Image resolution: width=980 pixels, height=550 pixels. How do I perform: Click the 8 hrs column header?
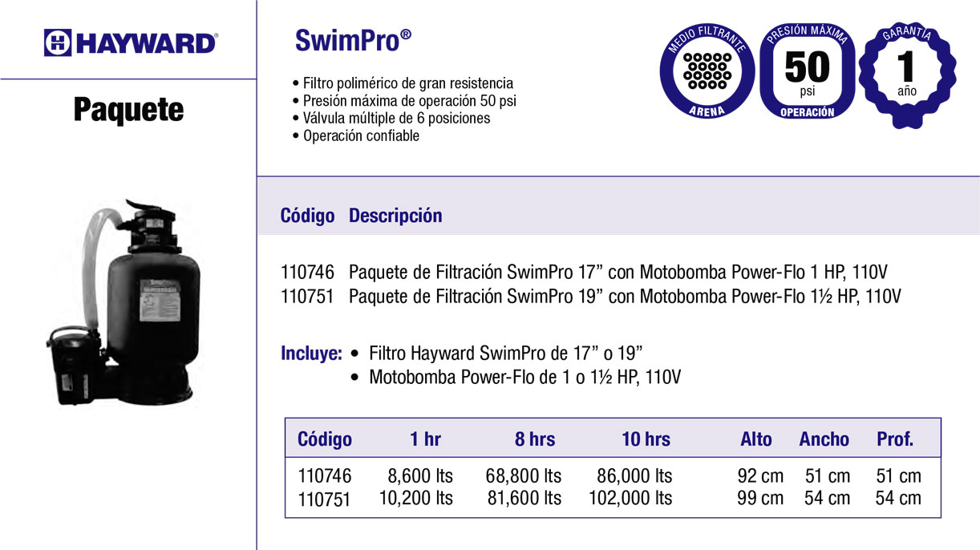(x=535, y=439)
